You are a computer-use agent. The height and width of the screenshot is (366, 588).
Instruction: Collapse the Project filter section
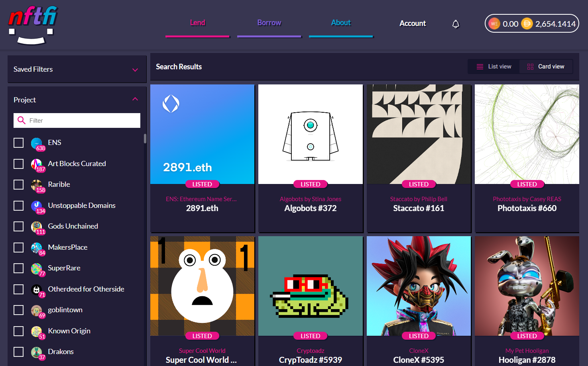click(135, 99)
